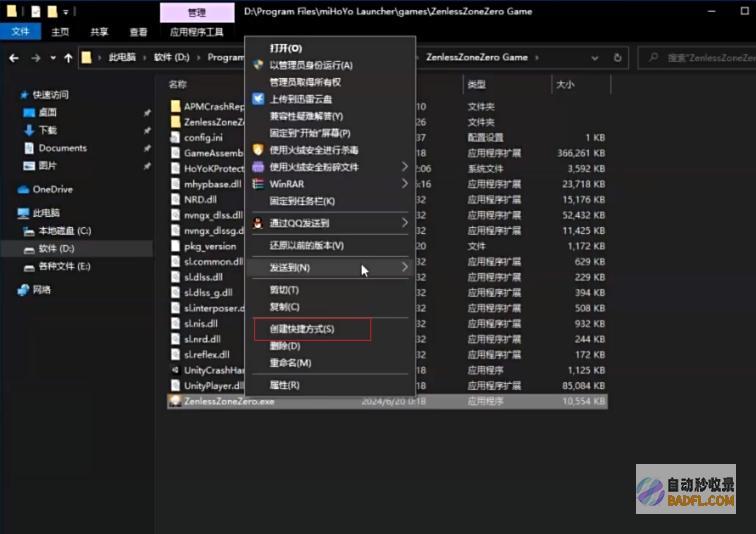756x534 pixels.
Task: Click the Forward navigation arrow
Action: (x=36, y=58)
